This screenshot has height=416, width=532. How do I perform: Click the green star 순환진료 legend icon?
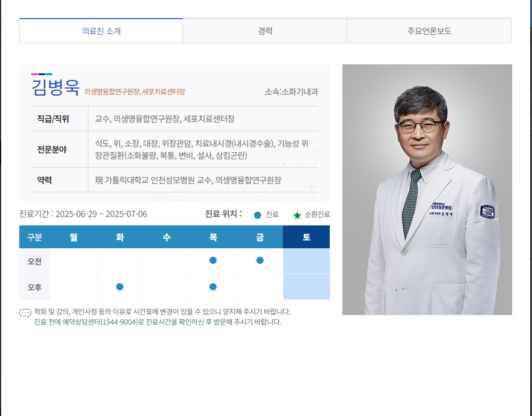[x=297, y=215]
